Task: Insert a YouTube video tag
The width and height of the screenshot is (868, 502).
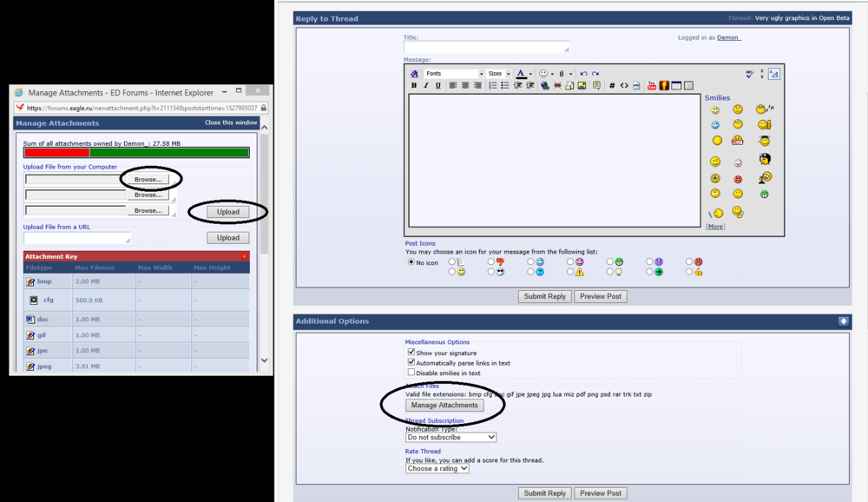Action: pos(652,85)
